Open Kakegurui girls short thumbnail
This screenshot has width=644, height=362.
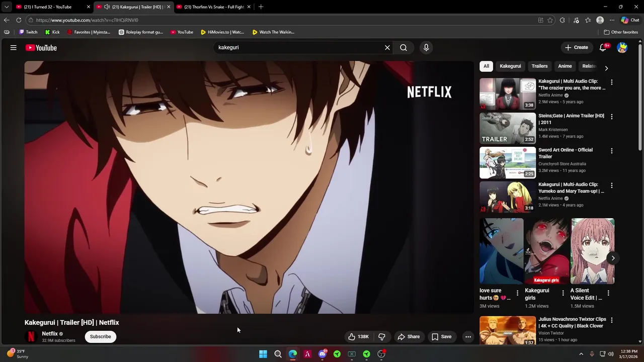547,251
